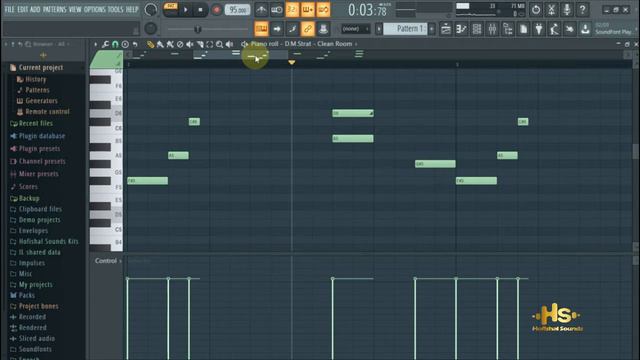Open the Playlist window icon
This screenshot has height=360, width=640.
click(446, 29)
